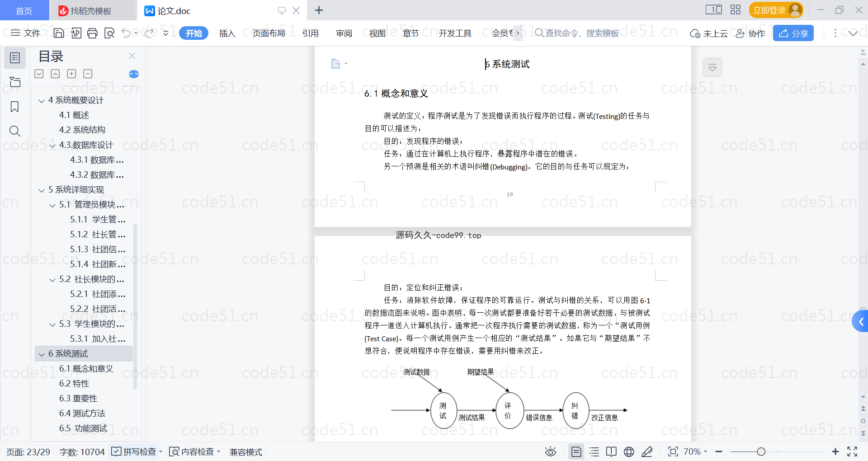Viewport: 868px width, 461px height.
Task: Open Print Preview icon
Action: tap(109, 33)
